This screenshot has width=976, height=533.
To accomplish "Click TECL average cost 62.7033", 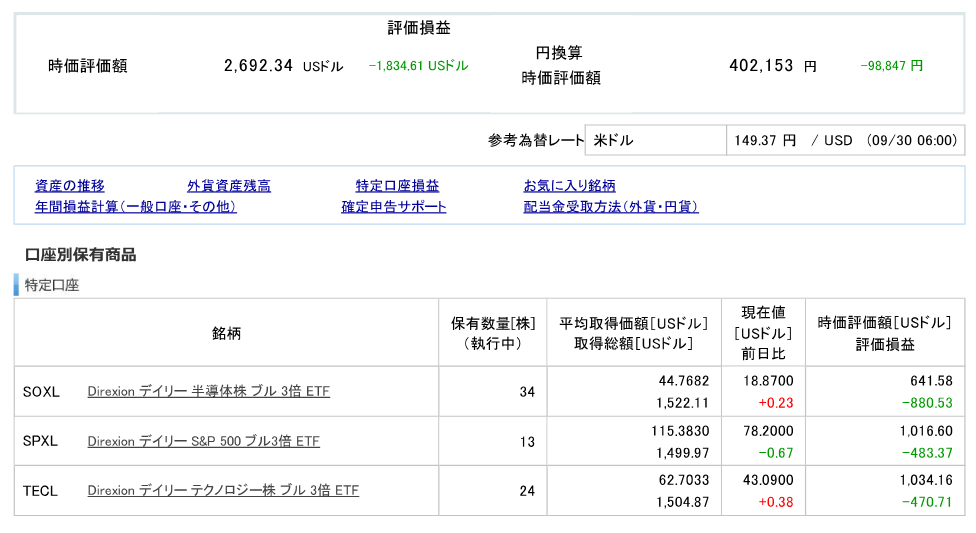I will click(683, 479).
